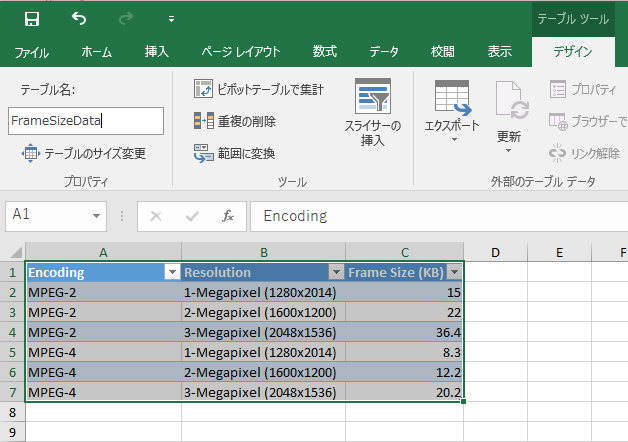Select the デザイン tab
This screenshot has height=442, width=628.
(x=573, y=52)
